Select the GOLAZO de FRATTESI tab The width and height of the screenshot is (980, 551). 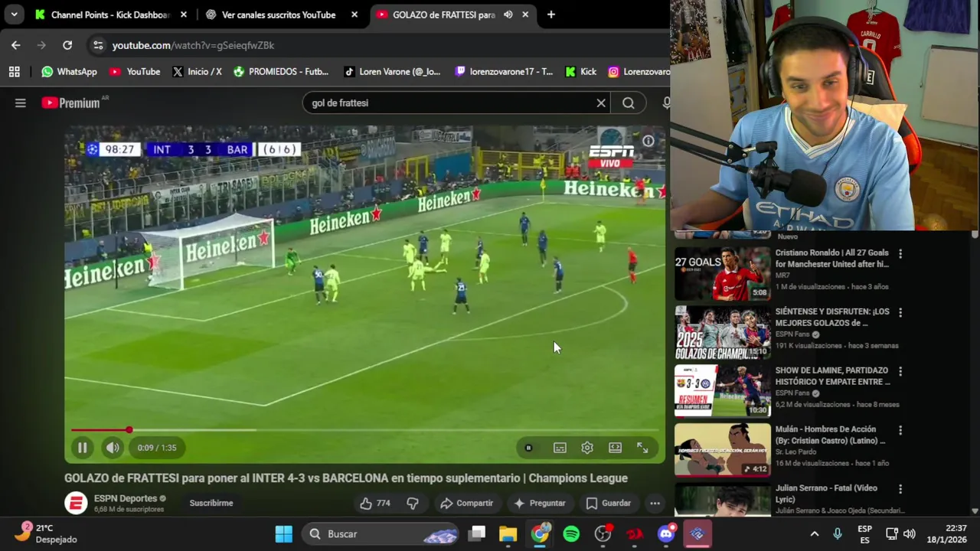pos(444,15)
